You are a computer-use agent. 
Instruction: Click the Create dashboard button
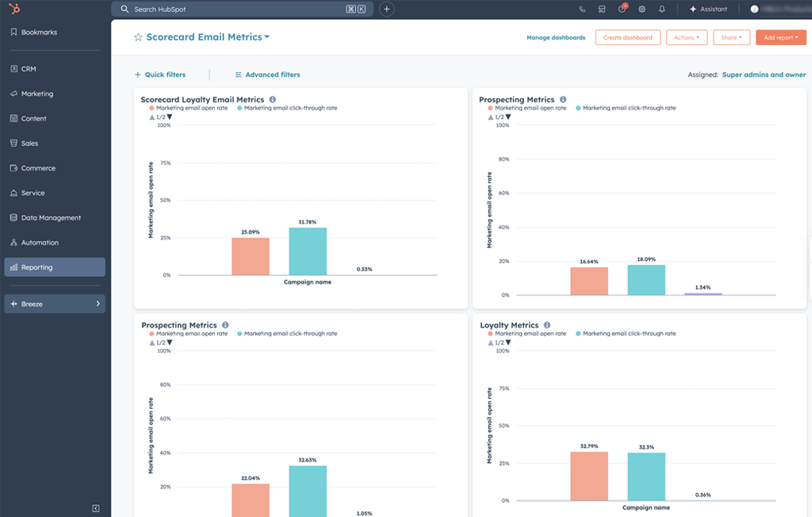[627, 37]
